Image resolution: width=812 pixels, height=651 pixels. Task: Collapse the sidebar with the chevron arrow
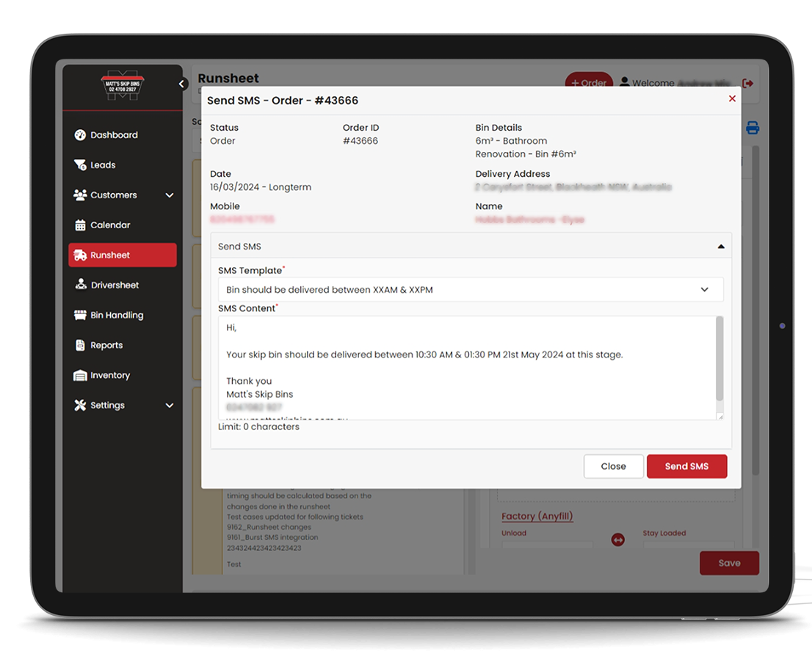click(182, 84)
